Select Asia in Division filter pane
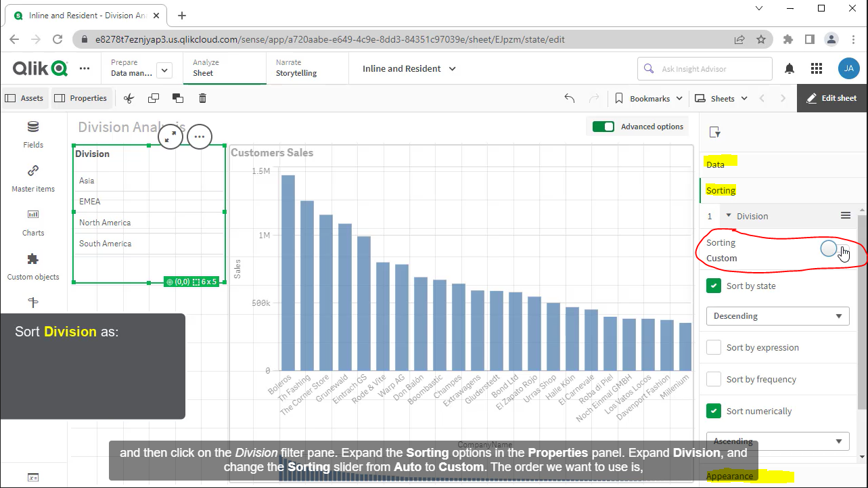868x488 pixels. 149,181
